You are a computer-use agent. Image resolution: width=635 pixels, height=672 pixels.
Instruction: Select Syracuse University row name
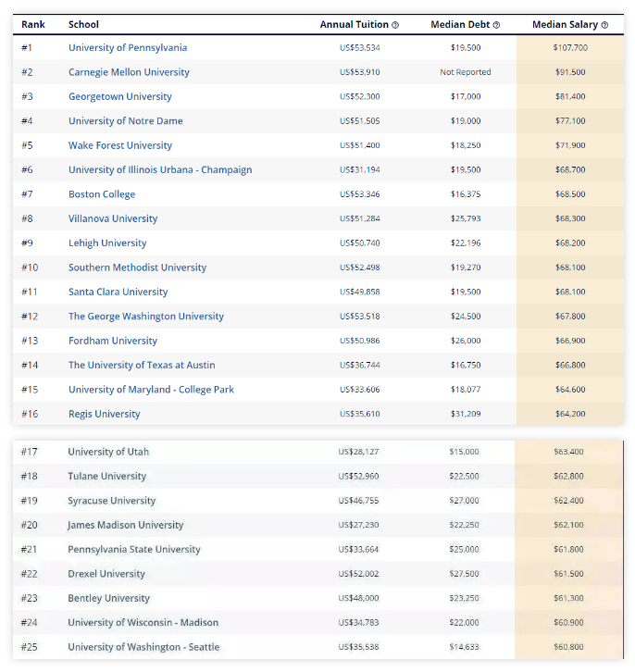[x=112, y=501]
